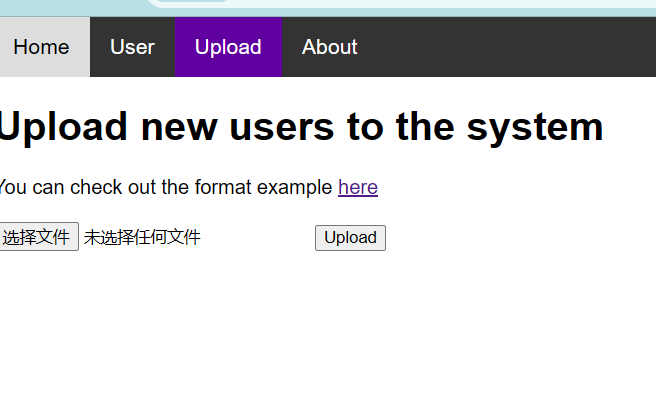Click the word "system" in the heading
The height and width of the screenshot is (400, 656).
tap(540, 127)
